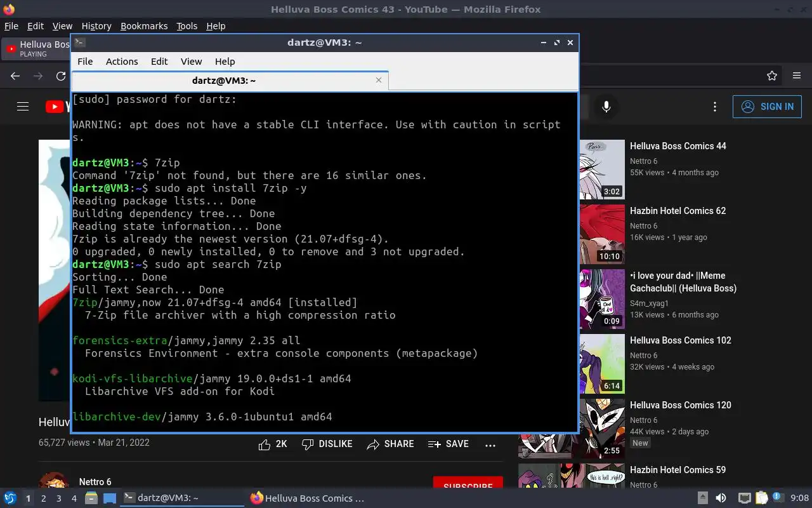Viewport: 812px width, 508px height.
Task: Click terminal line 'sudo apt search 7zip'
Action: pyautogui.click(x=218, y=264)
